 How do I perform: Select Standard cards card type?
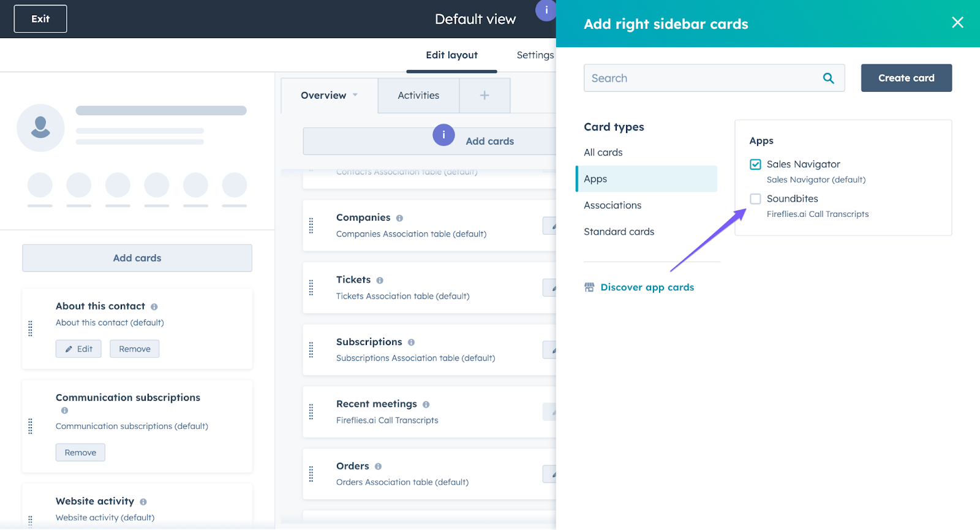point(619,232)
